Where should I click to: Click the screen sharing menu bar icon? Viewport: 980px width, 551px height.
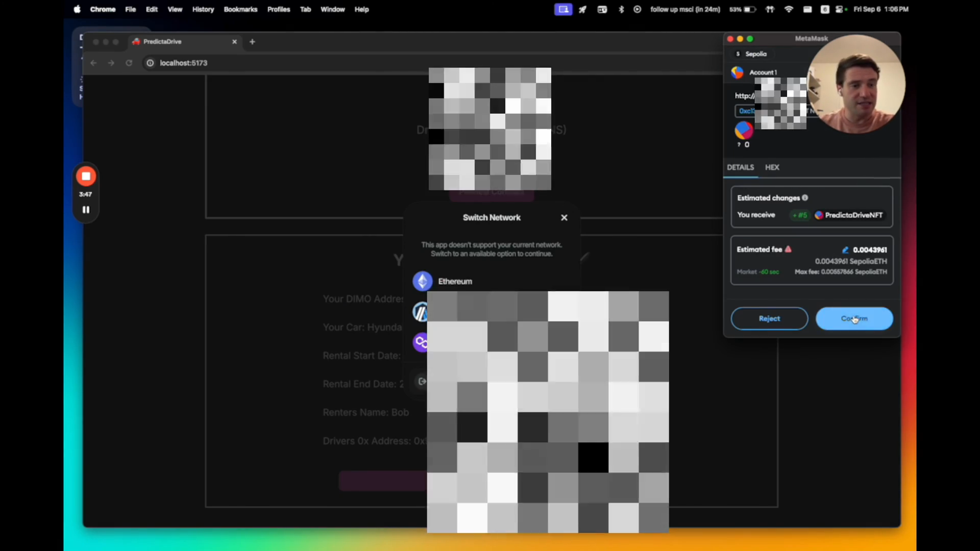[x=563, y=9]
